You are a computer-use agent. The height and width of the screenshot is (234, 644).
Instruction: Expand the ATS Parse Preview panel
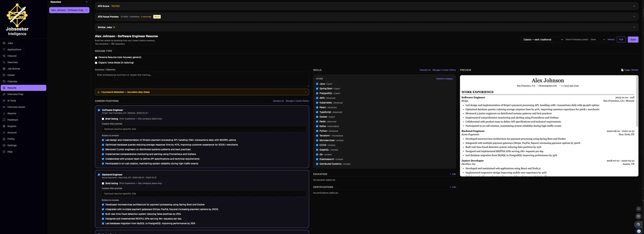[x=367, y=17]
